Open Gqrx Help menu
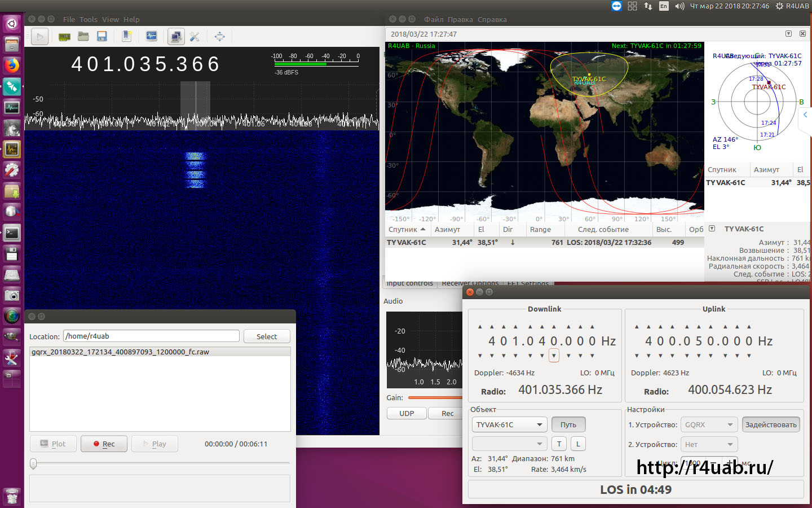The width and height of the screenshot is (812, 508). click(131, 19)
